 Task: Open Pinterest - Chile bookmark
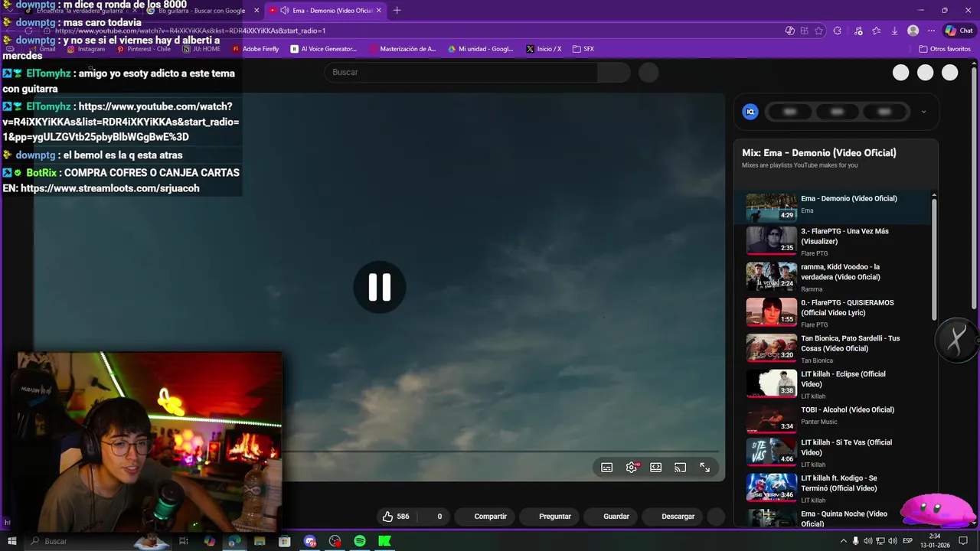(x=144, y=49)
